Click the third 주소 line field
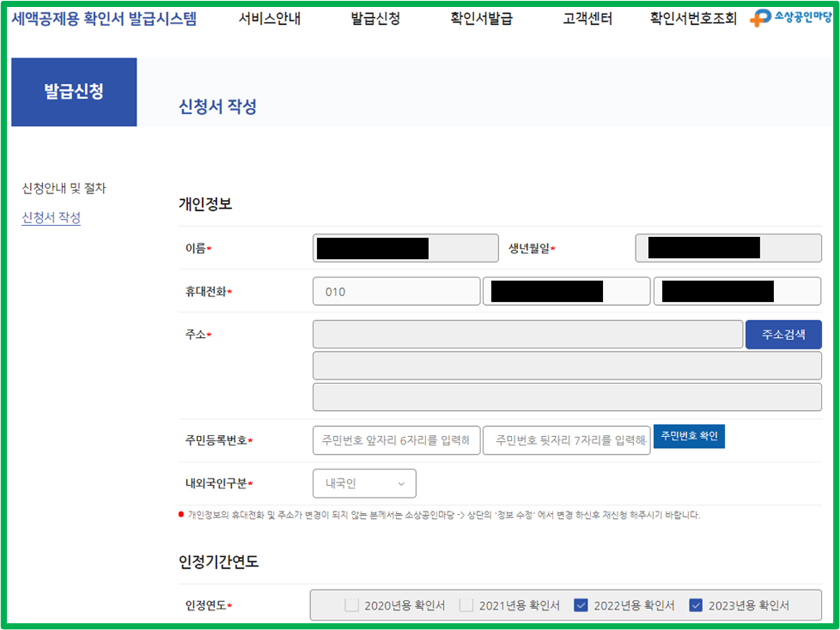 click(x=567, y=397)
